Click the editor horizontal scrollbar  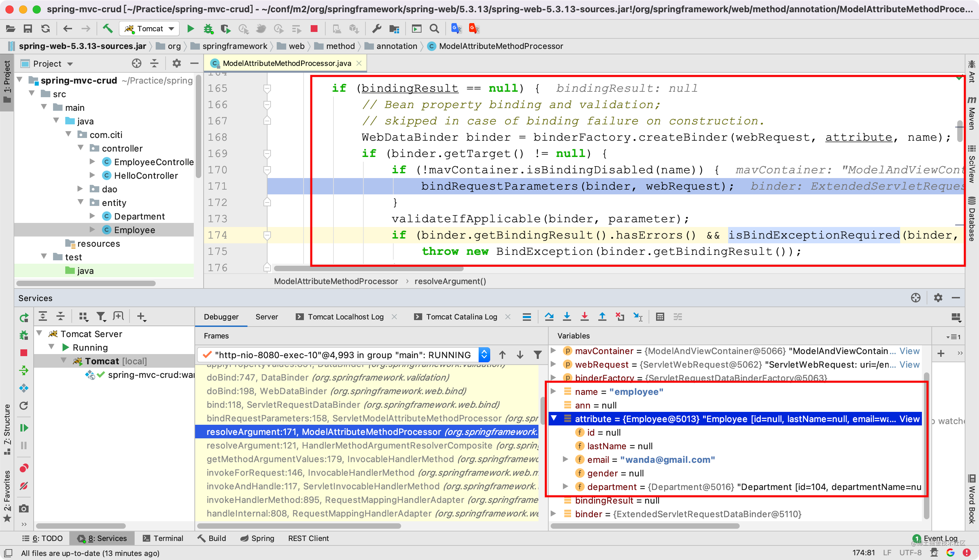coord(368,268)
